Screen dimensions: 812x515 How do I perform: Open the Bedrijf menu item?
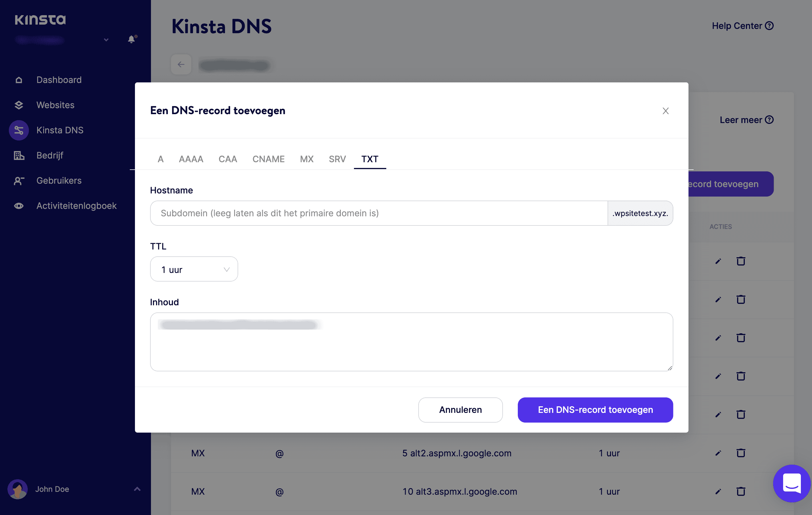point(50,155)
